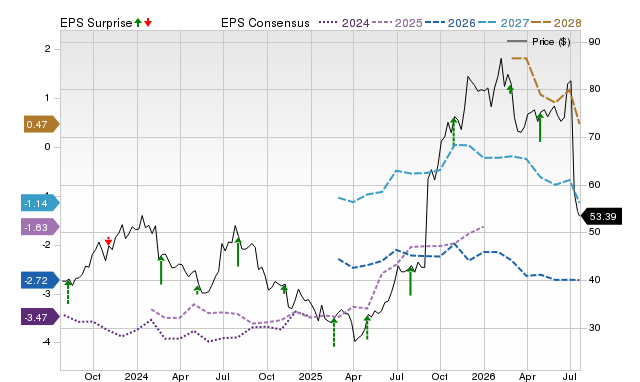Click the tallest green surprise arrow near Jul 2024
Viewport: 640px width, 382px height.
(238, 252)
